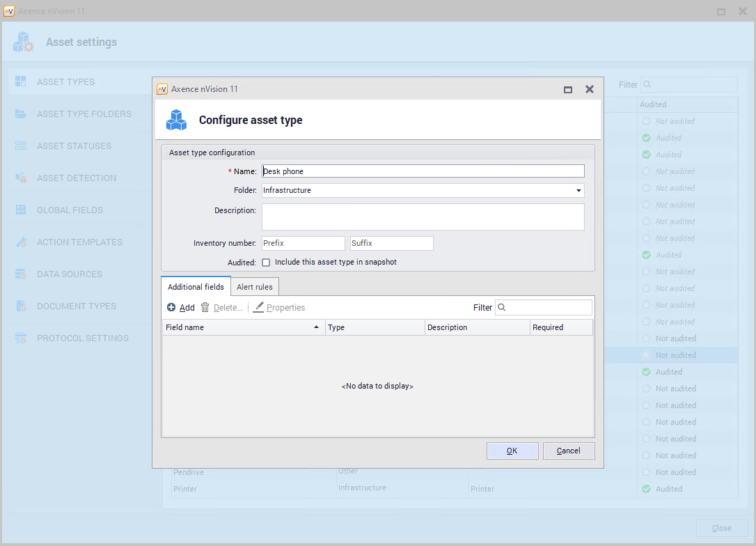The width and height of the screenshot is (756, 546).
Task: Click the Add field plus icon
Action: (x=171, y=307)
